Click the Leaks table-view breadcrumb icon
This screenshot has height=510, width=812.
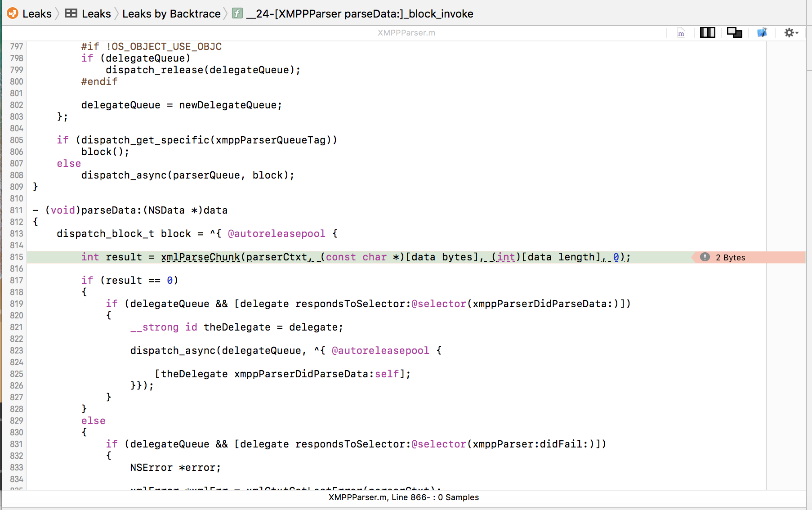point(71,13)
